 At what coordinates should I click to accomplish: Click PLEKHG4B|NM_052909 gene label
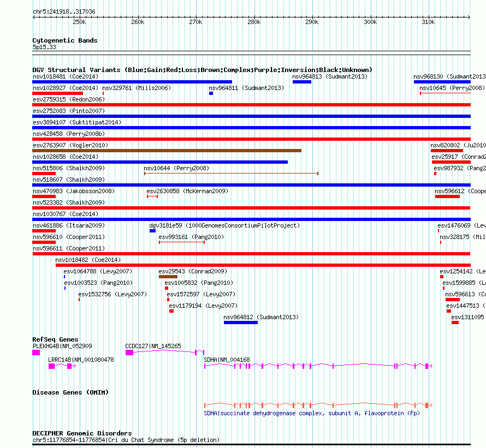(x=62, y=346)
